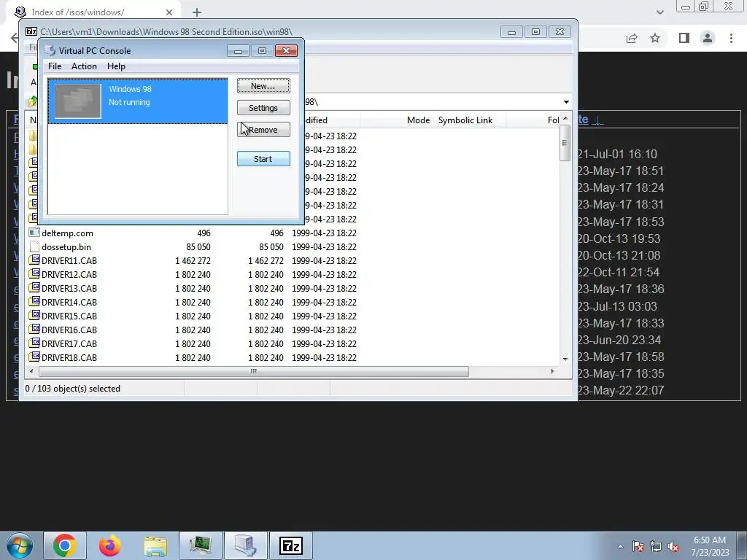Open the Chrome three-dot menu

tap(731, 38)
